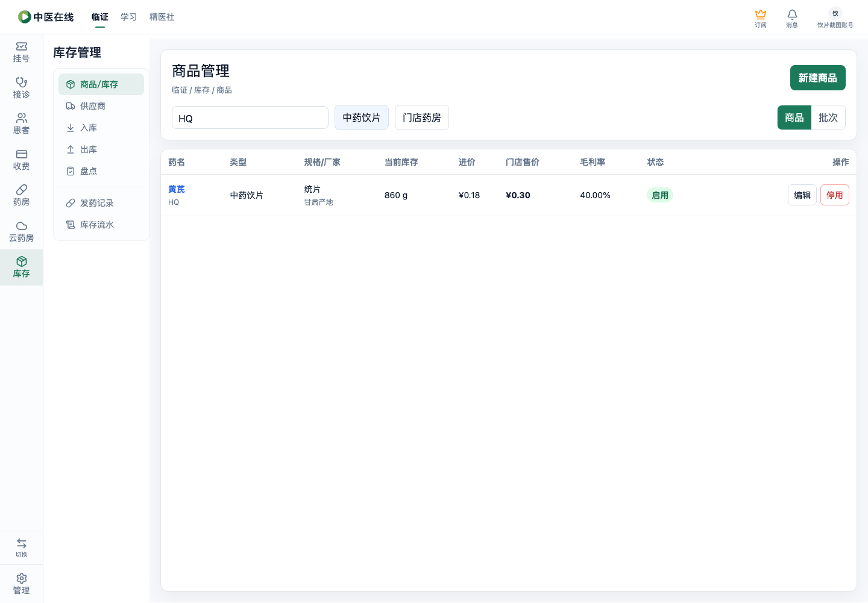Click the ¥0.18 purchase price

tap(470, 195)
